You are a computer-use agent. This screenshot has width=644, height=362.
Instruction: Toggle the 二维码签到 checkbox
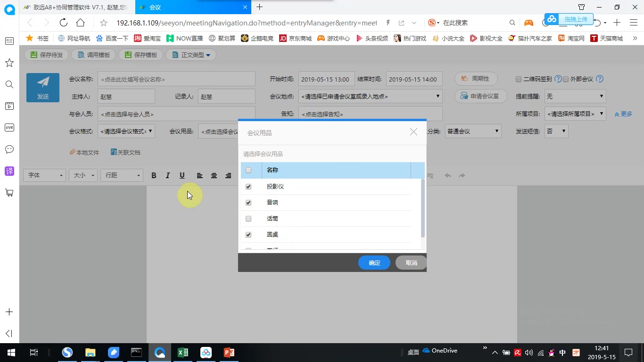(519, 79)
